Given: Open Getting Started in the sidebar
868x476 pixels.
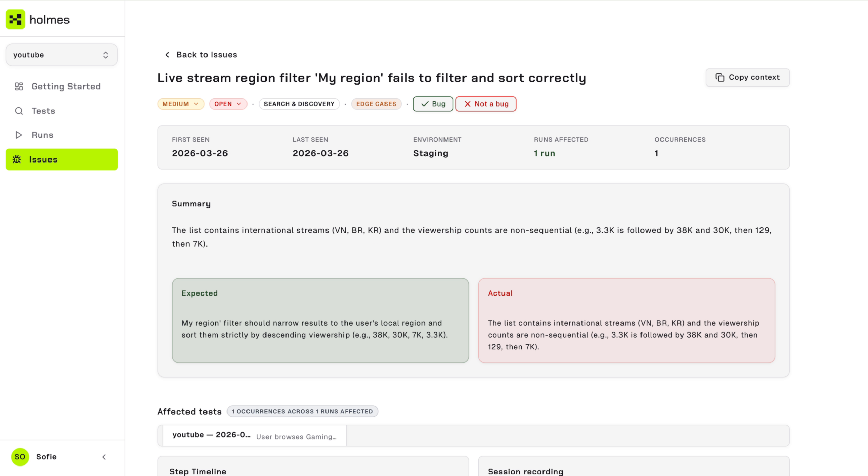Looking at the screenshot, I should tap(62, 87).
